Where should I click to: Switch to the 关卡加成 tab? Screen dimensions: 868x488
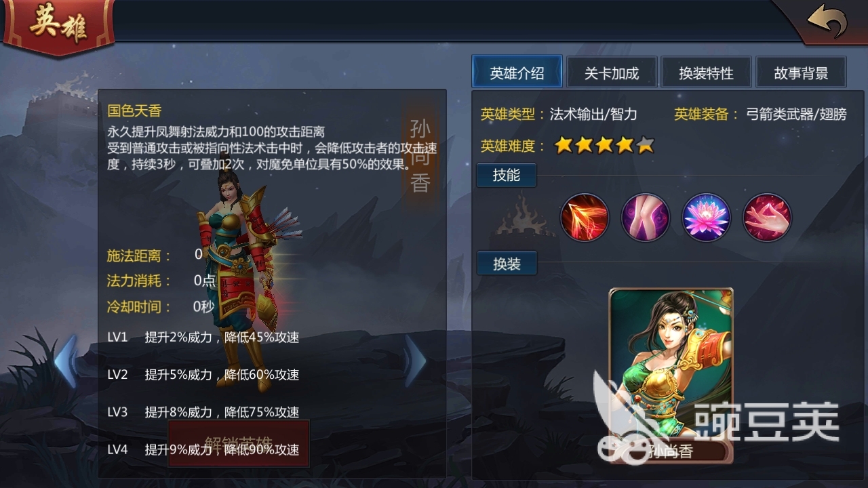point(612,72)
